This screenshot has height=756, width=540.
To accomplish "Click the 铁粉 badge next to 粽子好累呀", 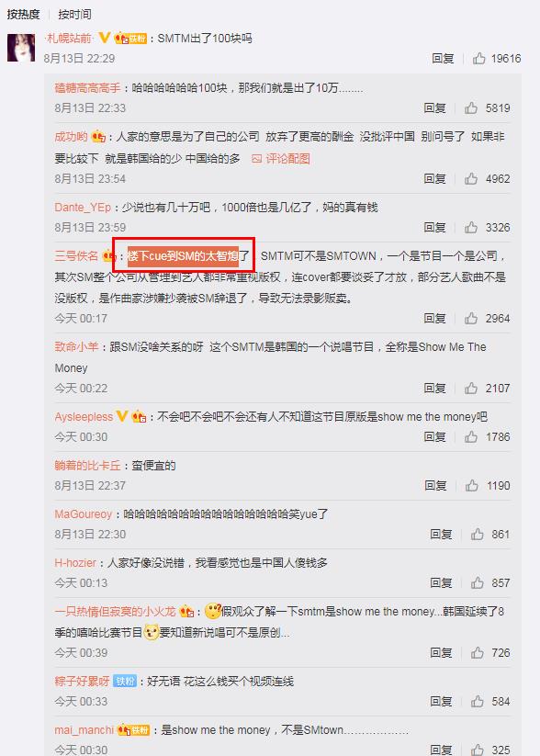I will click(x=125, y=682).
